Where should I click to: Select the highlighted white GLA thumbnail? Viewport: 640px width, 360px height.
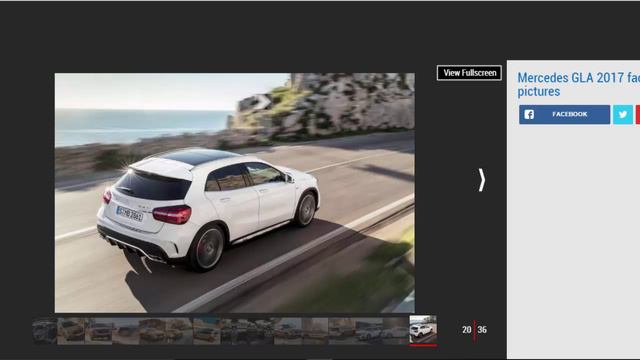coord(423,329)
